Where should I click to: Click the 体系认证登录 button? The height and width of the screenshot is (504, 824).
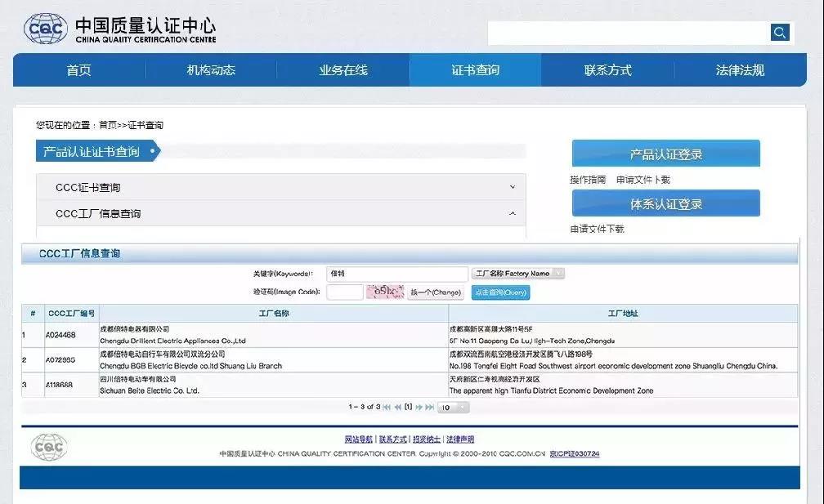[x=665, y=203]
